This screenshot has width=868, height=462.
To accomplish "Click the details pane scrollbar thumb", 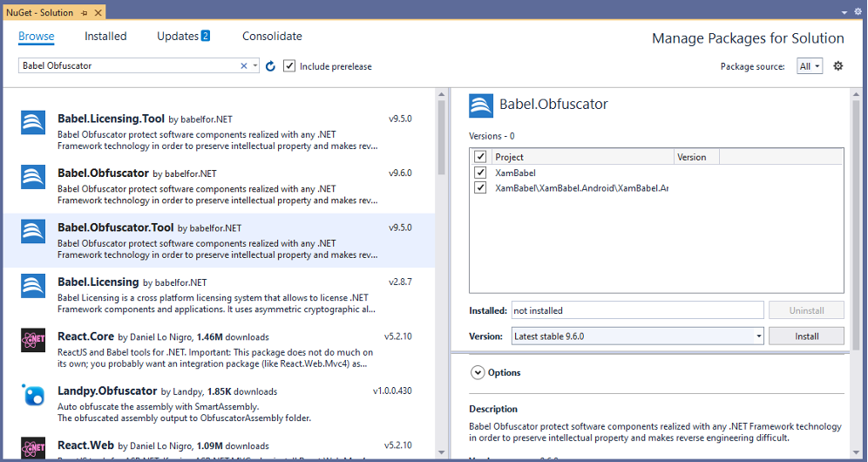I will 856,225.
